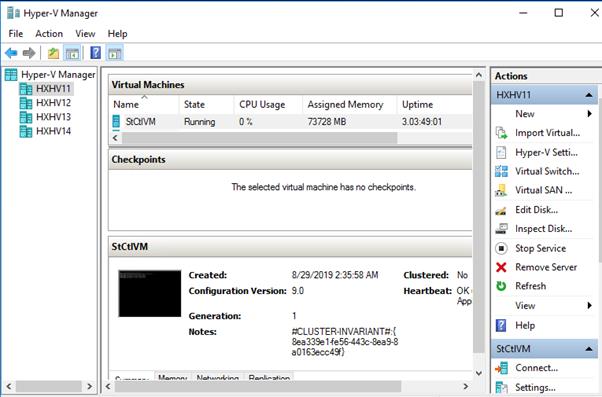Screen dimensions: 602x397
Task: Select the HXHV12 server label
Action: (53, 103)
